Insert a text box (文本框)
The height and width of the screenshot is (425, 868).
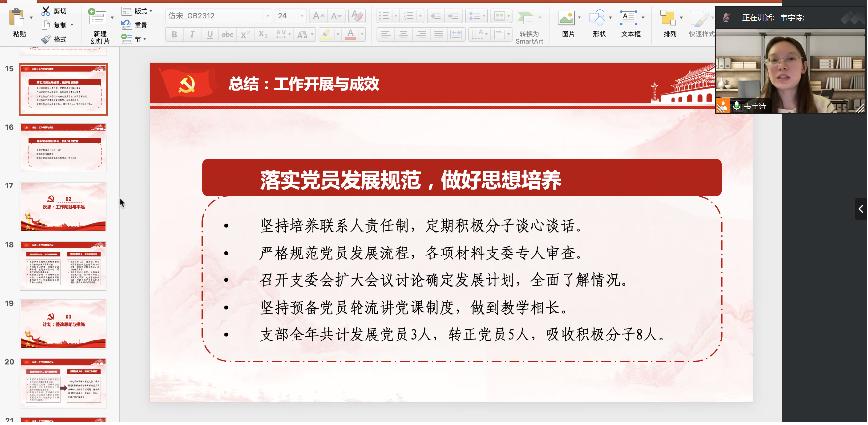coord(629,19)
